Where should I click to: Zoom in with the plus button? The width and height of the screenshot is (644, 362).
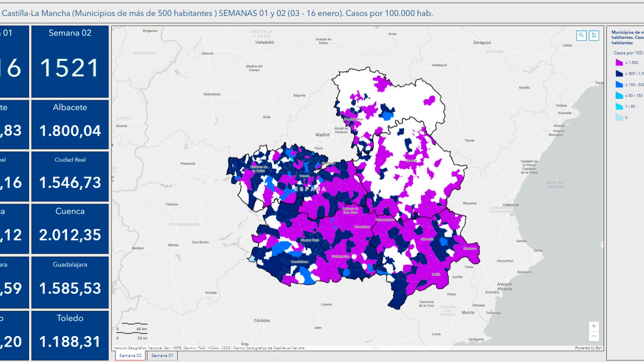click(594, 326)
